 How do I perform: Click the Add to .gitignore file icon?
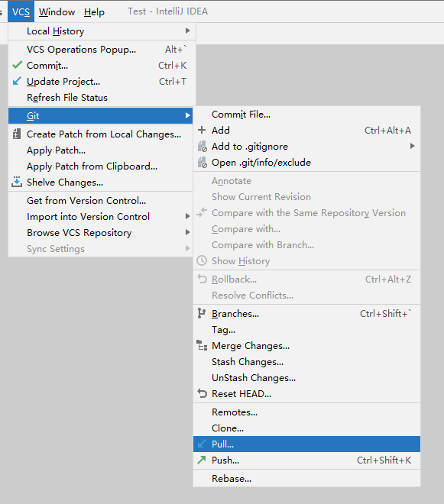[202, 147]
